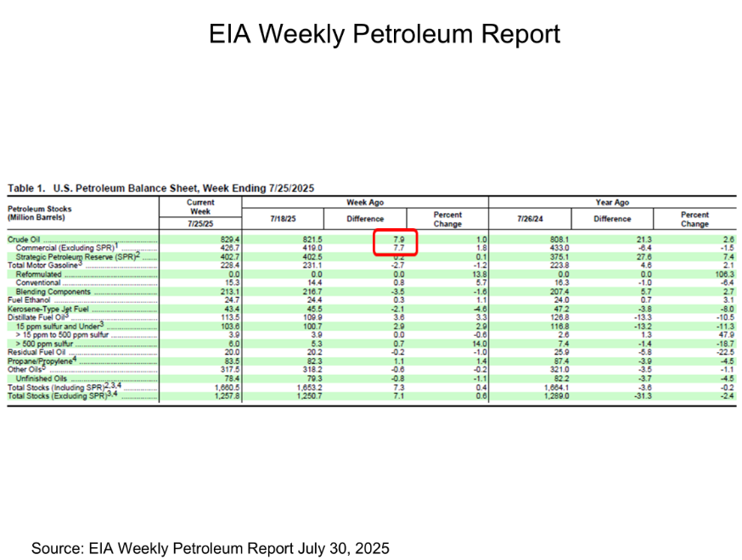
Task: Select the commercial crude value "426.7"
Action: coord(230,248)
